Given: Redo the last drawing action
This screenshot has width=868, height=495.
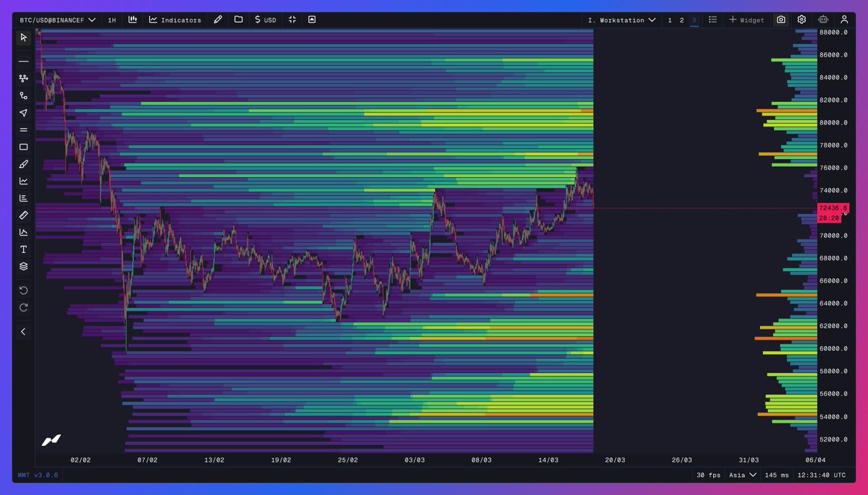Looking at the screenshot, I should click(23, 308).
